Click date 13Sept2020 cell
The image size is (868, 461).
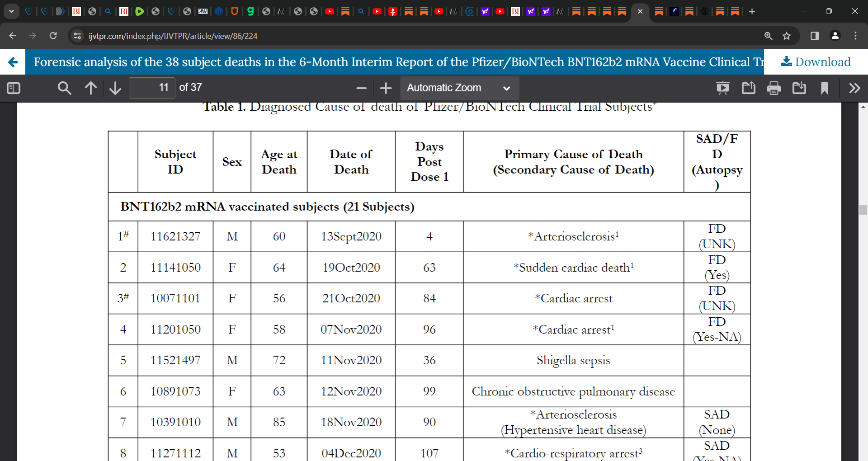(x=351, y=236)
